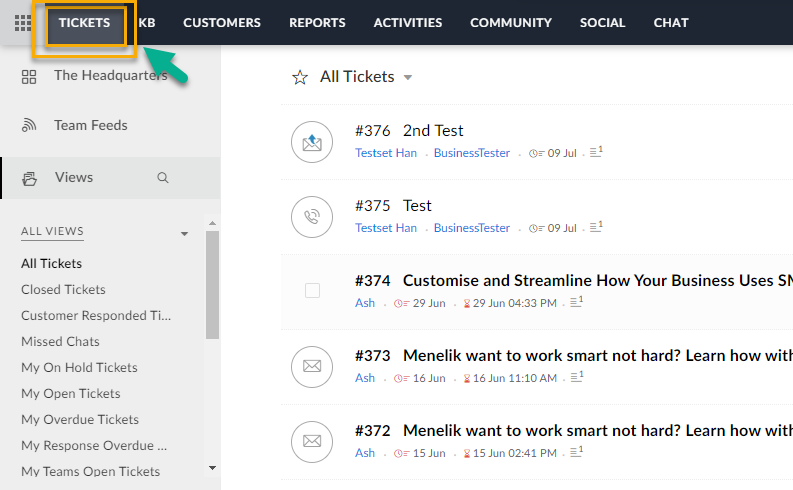Click the thread count icon on ticket #373
793x490 pixels.
577,377
